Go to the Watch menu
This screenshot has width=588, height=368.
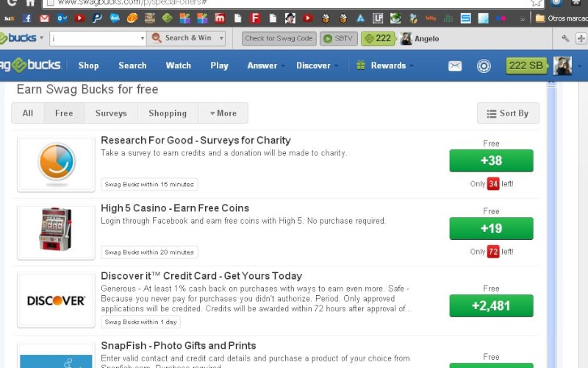click(x=179, y=66)
